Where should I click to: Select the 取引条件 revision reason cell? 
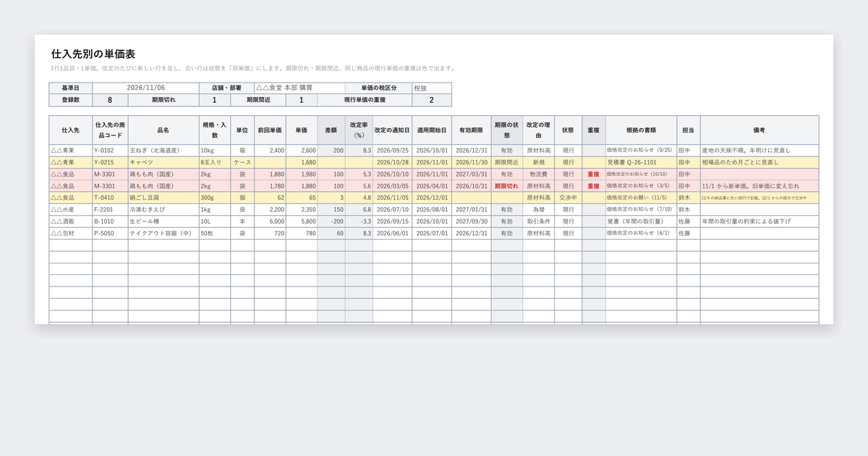tap(538, 221)
